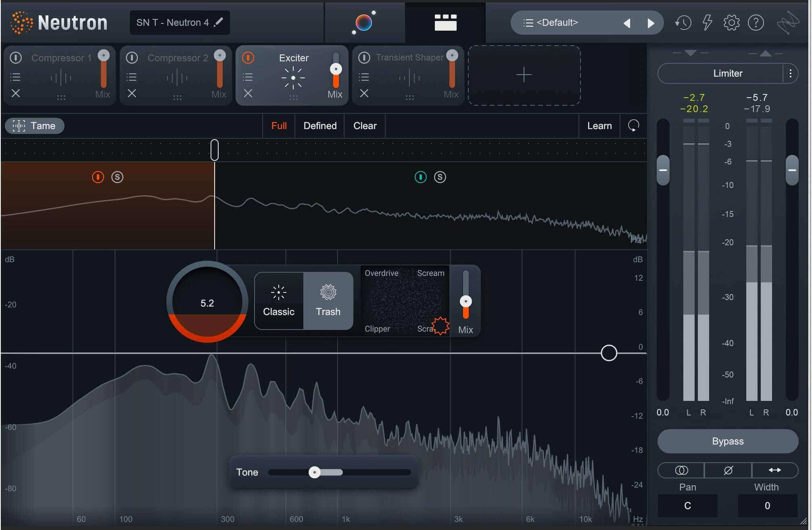
Task: Select the Full tab
Action: pos(279,125)
